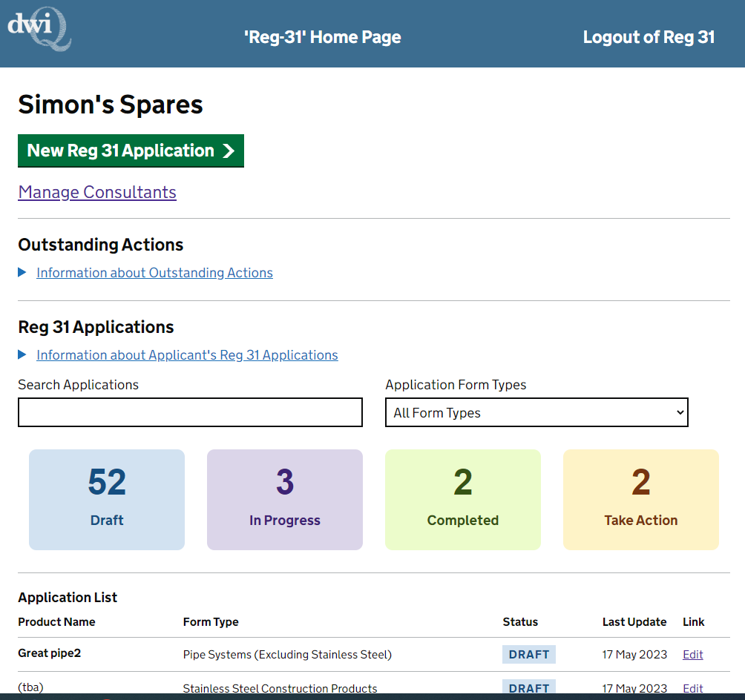This screenshot has width=745, height=700.
Task: Click Edit link for the (tba) application
Action: click(x=692, y=689)
